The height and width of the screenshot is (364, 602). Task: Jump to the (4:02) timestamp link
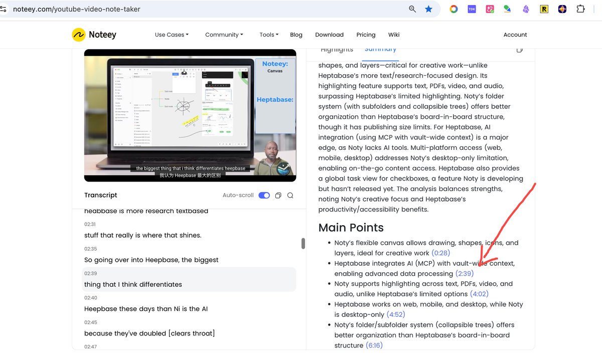tap(479, 294)
